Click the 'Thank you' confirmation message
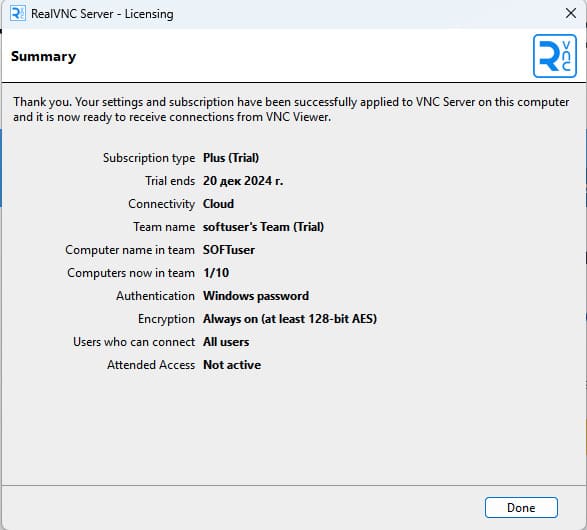 (x=291, y=109)
